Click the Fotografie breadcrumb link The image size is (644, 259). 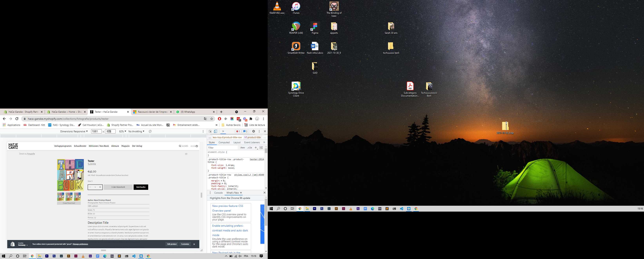coord(31,154)
